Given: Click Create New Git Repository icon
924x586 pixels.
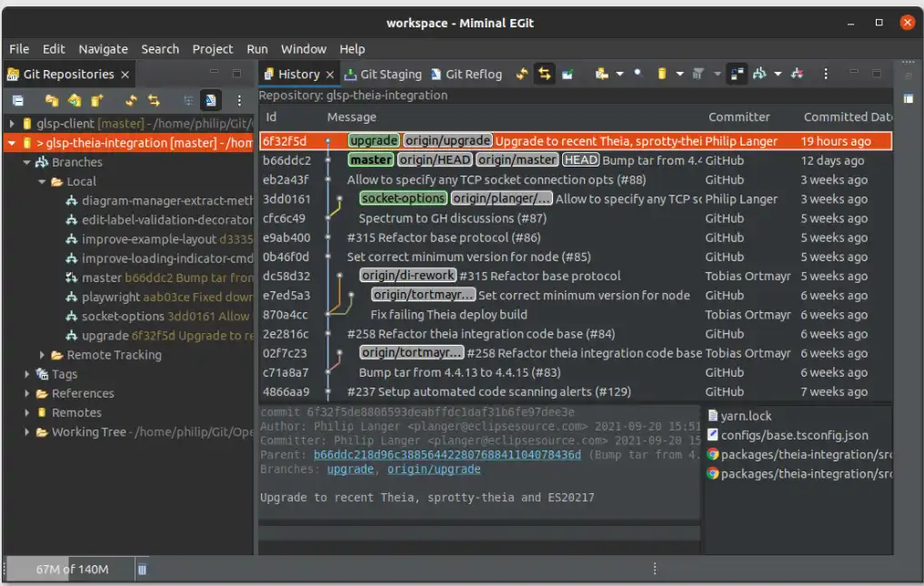Looking at the screenshot, I should point(97,100).
